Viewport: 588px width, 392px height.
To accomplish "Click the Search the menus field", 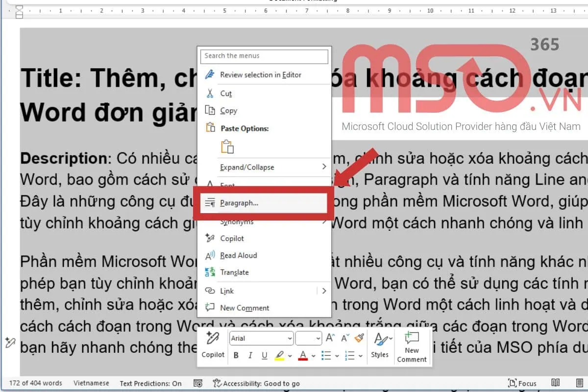I will [264, 56].
